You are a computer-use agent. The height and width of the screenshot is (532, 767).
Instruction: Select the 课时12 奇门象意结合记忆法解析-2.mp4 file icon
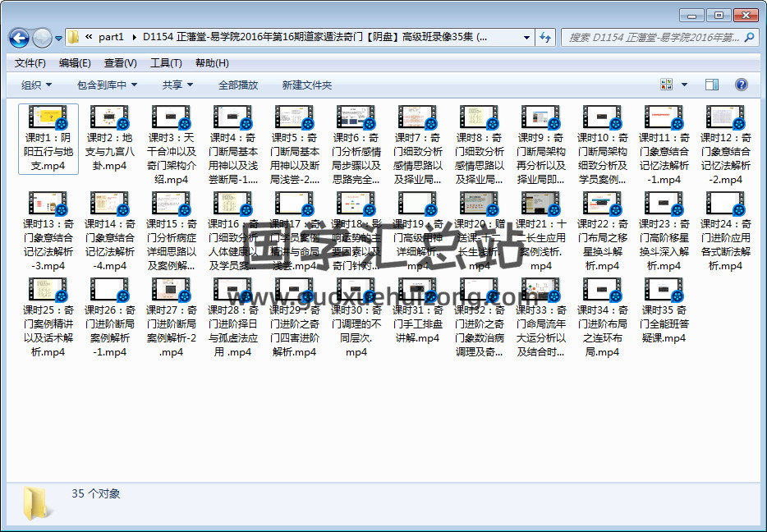(x=725, y=117)
